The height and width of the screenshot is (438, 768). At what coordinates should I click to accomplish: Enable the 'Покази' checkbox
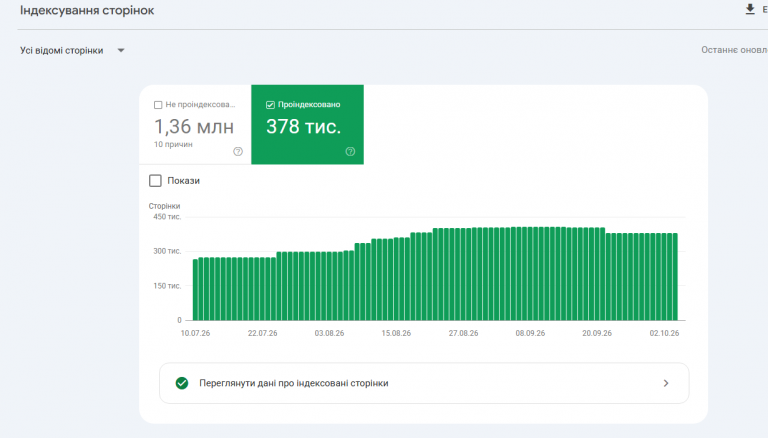155,181
